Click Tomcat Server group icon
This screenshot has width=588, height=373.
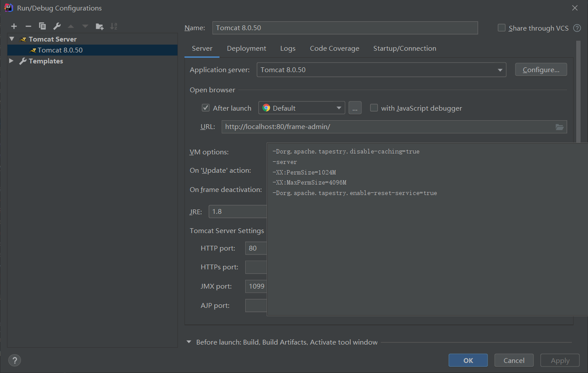23,39
